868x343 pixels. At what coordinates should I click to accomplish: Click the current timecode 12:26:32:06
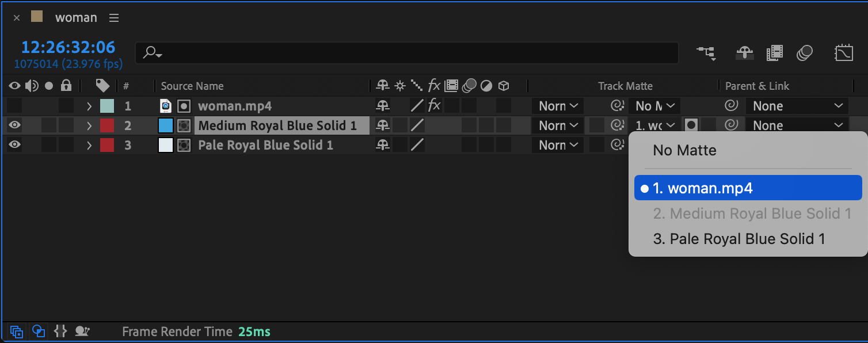[68, 47]
